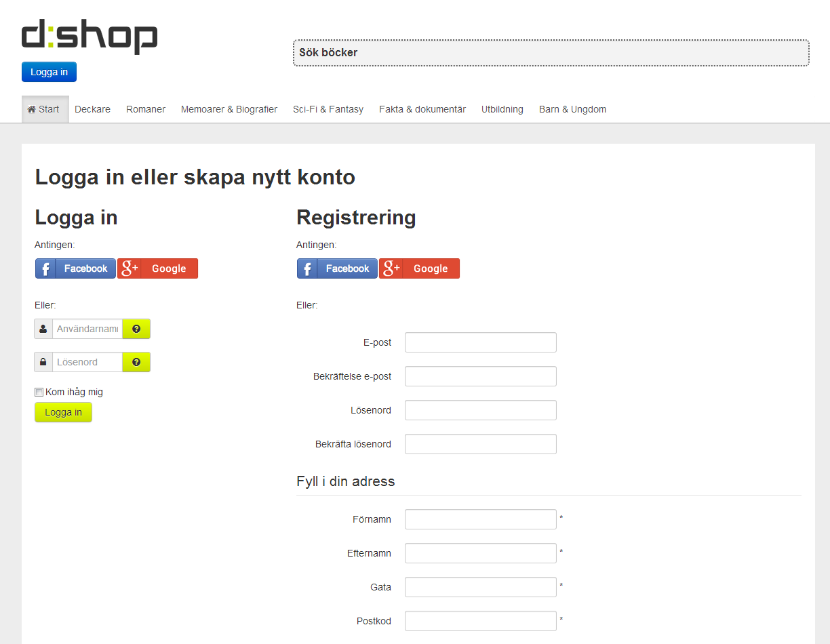Click the blue Logga in header button
This screenshot has height=644, width=830.
point(49,72)
